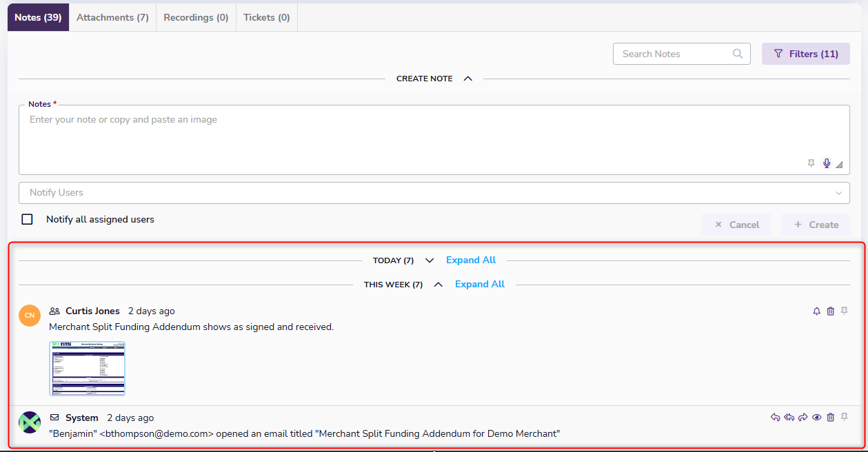Click into the Notes text area

click(434, 140)
